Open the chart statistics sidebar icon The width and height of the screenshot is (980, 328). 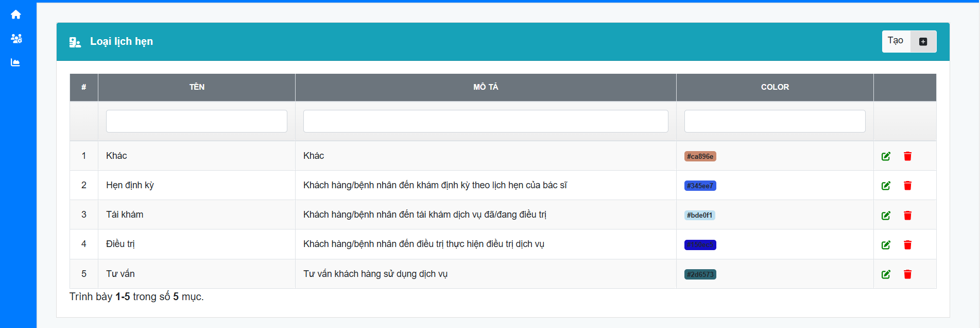(x=15, y=62)
